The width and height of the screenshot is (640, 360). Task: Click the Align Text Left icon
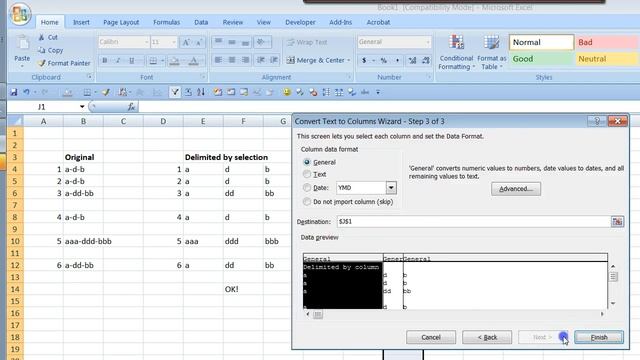click(x=218, y=60)
